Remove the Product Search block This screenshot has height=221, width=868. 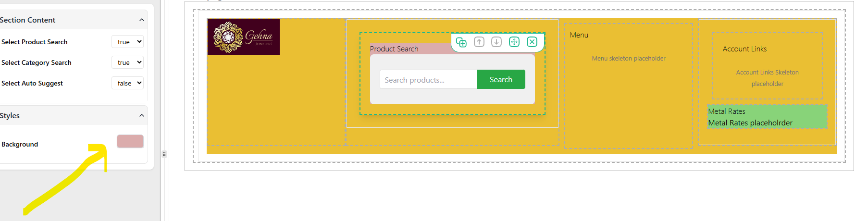[x=532, y=42]
